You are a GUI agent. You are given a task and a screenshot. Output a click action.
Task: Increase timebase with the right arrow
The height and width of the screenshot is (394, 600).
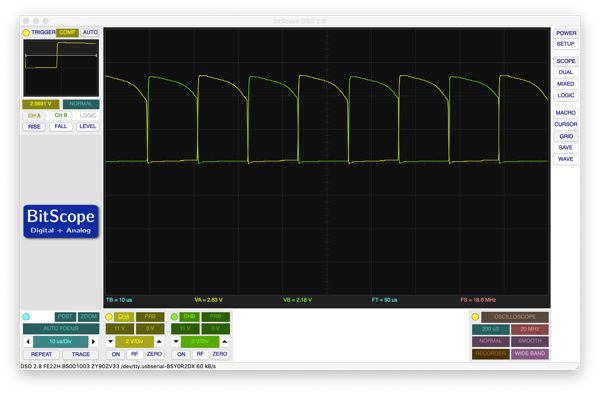coord(93,342)
